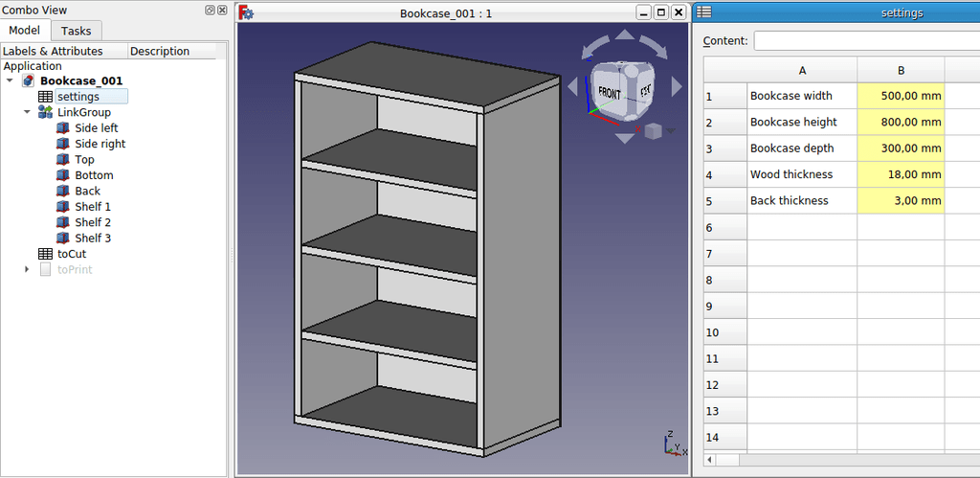Click the Shelf 1 part icon
The image size is (980, 478).
click(x=62, y=207)
